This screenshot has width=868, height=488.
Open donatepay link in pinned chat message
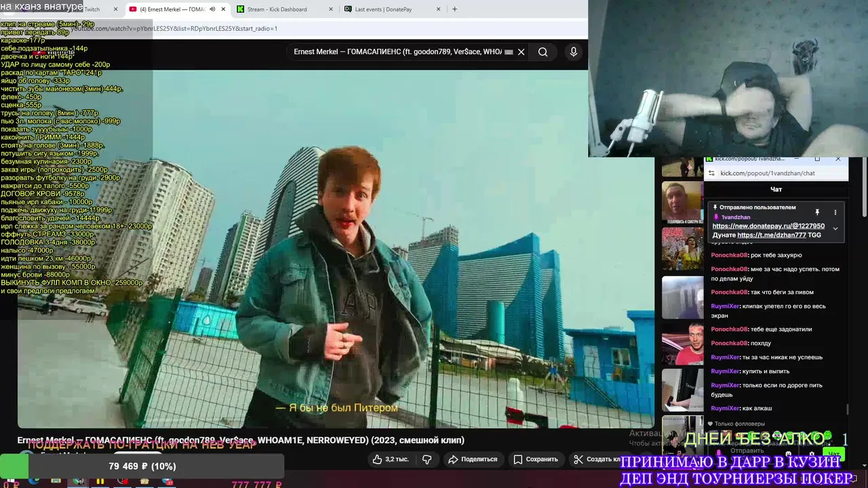pyautogui.click(x=768, y=226)
